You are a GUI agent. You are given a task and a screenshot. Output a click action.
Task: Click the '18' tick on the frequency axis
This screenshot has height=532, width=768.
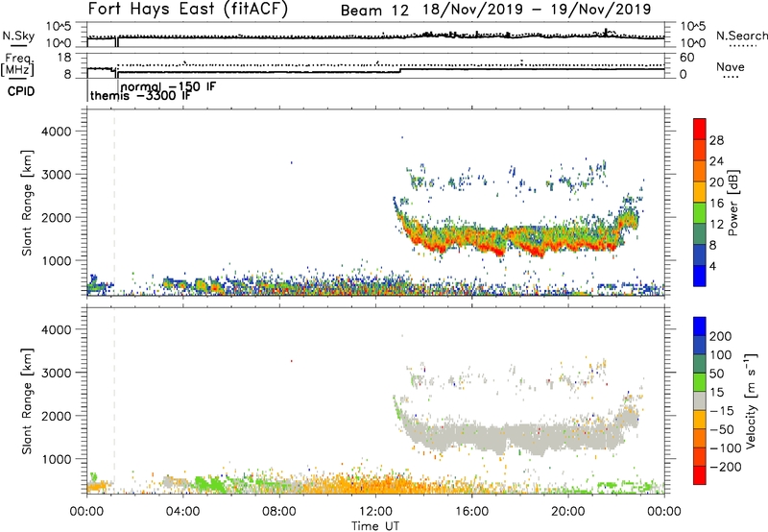click(64, 58)
